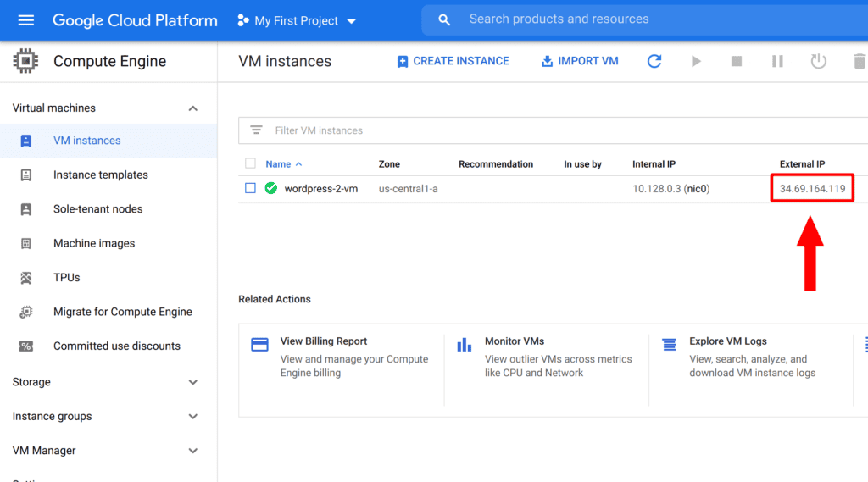This screenshot has width=868, height=482.
Task: Select VM instances in sidebar
Action: pyautogui.click(x=108, y=141)
